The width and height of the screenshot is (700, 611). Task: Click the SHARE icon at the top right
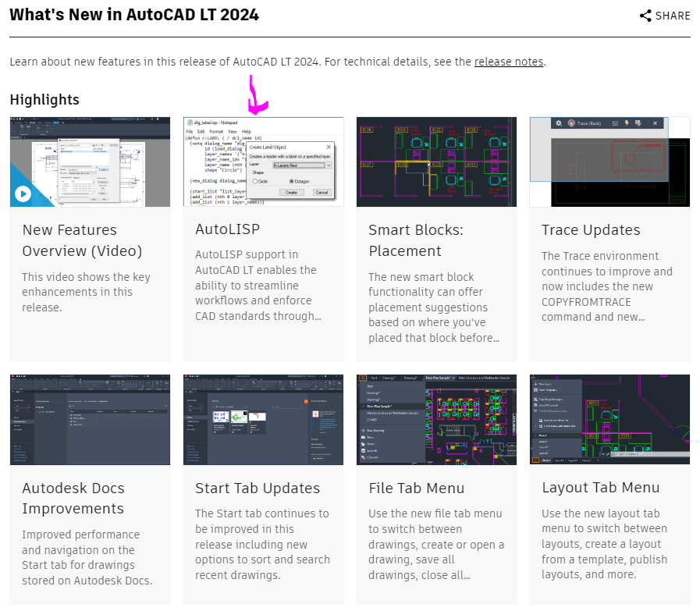point(645,16)
